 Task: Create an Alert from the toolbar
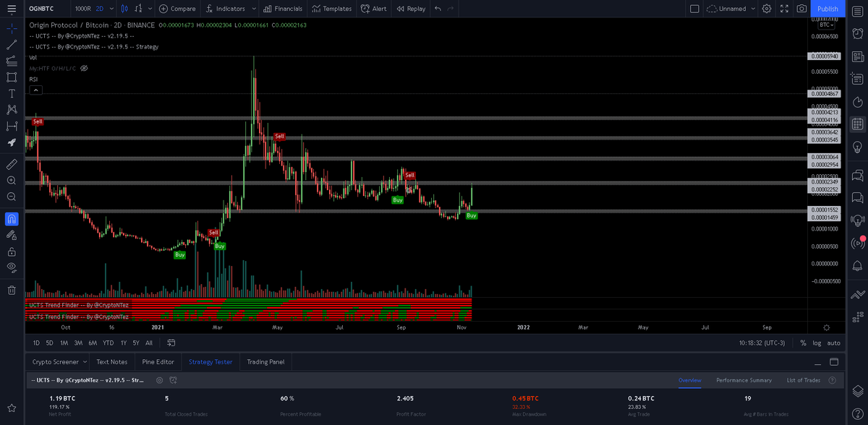coord(373,9)
